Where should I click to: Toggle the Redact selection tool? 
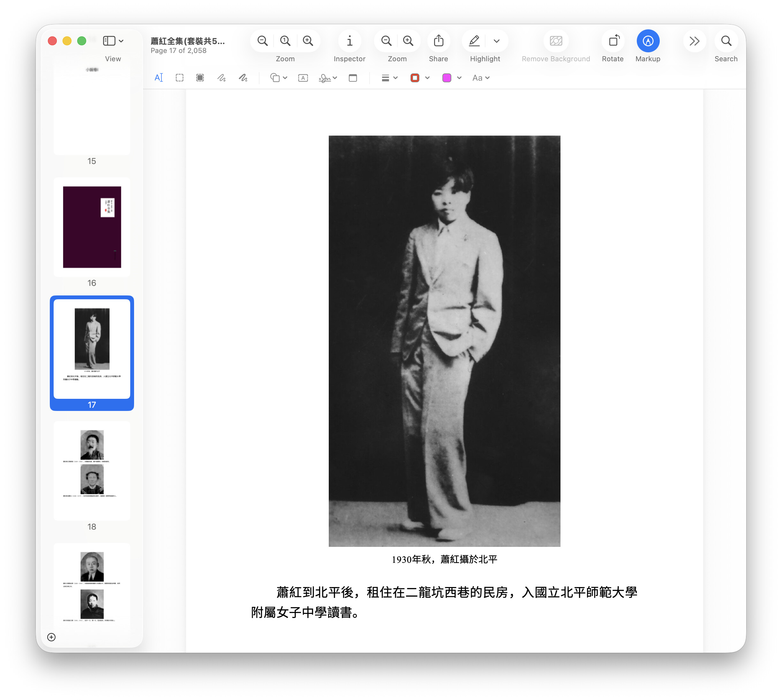coord(200,78)
